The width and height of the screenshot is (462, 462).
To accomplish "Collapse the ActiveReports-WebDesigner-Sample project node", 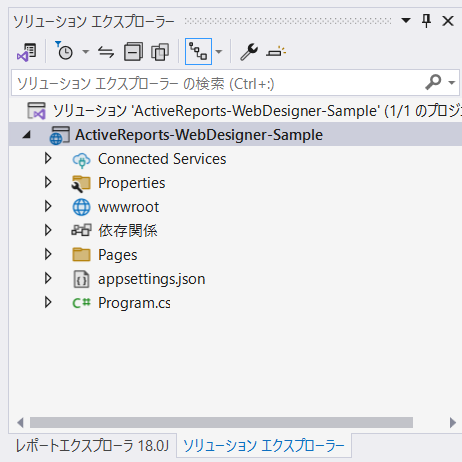I will [27, 135].
